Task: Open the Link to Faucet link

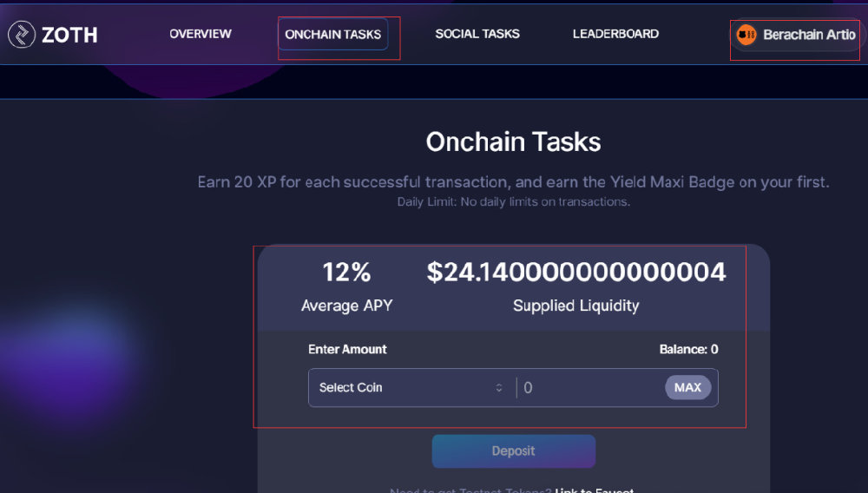Action: click(x=594, y=490)
